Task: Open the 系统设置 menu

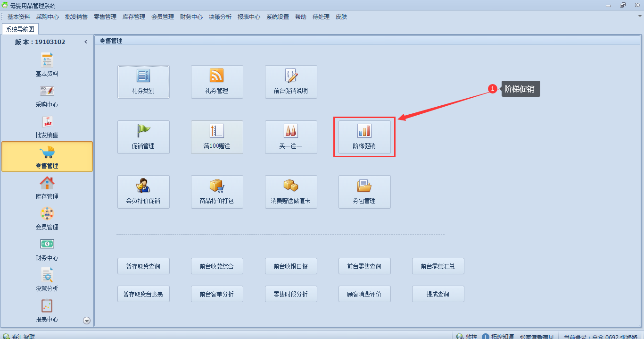Action: tap(278, 17)
